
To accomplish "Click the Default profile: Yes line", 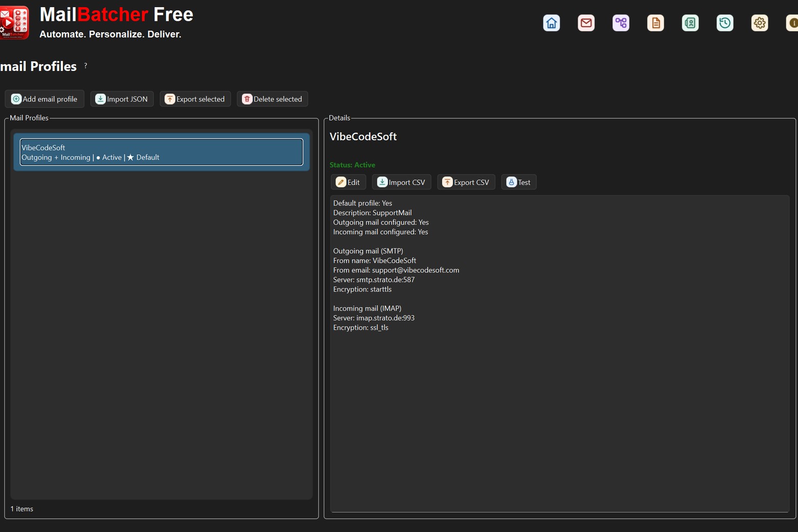I will pos(362,203).
